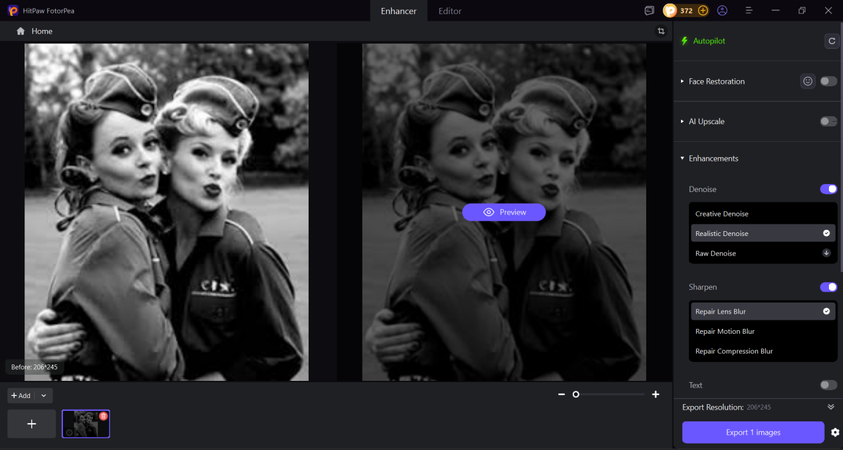Turn off the Denoise switch
This screenshot has height=450, width=843.
[828, 189]
